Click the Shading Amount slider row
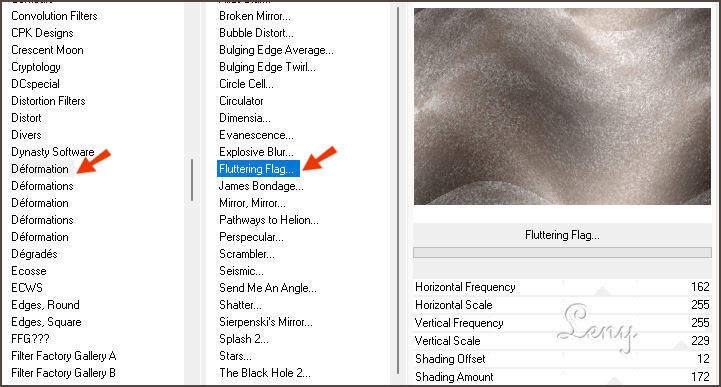721x387 pixels. [x=562, y=376]
